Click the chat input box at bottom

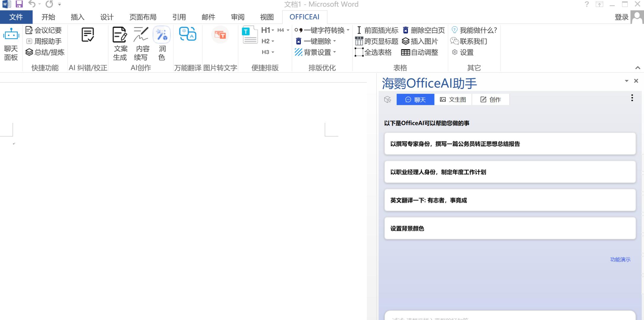(x=510, y=316)
